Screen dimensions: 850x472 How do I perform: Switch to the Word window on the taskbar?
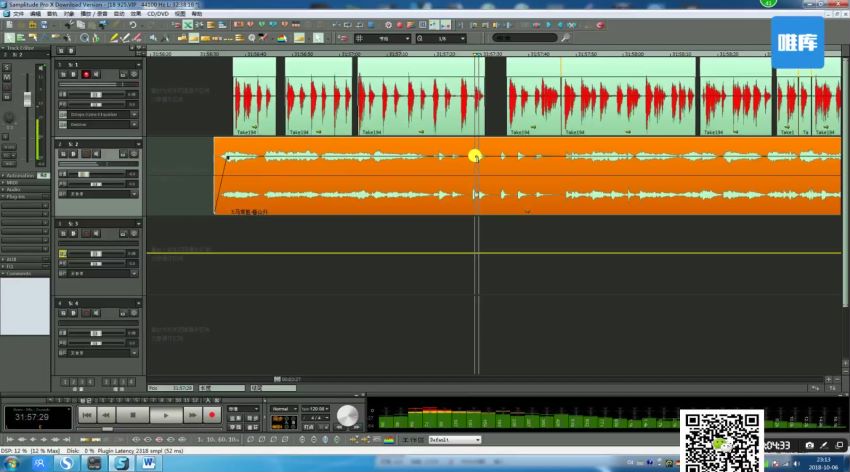[x=148, y=463]
